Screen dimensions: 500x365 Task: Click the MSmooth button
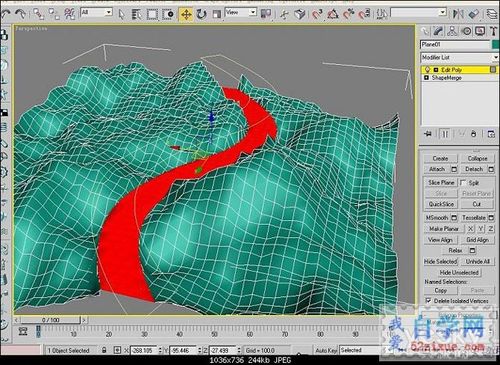coord(437,218)
